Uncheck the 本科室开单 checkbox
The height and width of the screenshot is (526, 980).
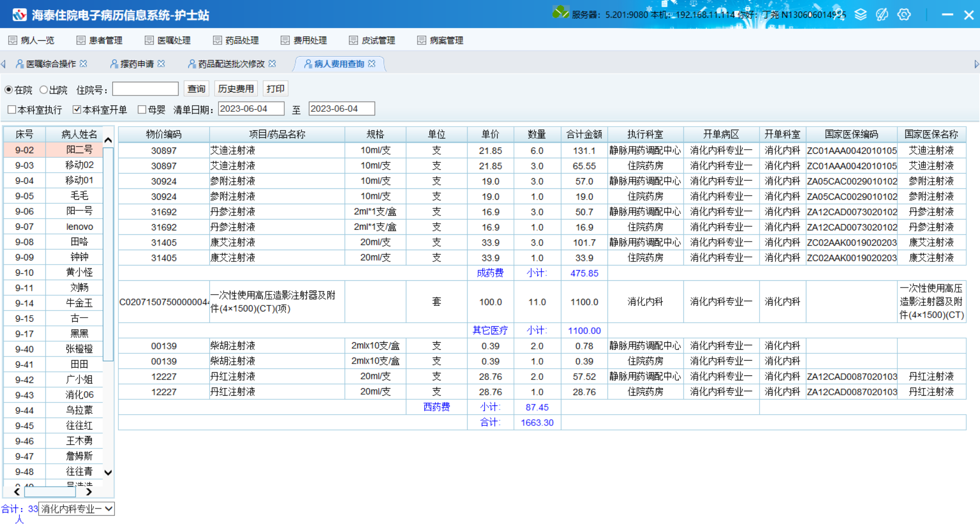coord(77,110)
